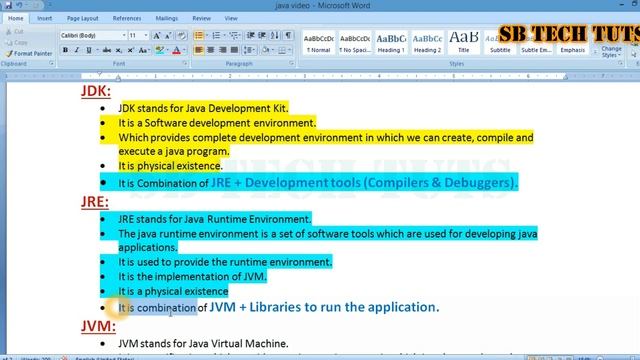The image size is (640, 360).
Task: Open the Numbering library dropdown arrow
Action: tap(224, 36)
